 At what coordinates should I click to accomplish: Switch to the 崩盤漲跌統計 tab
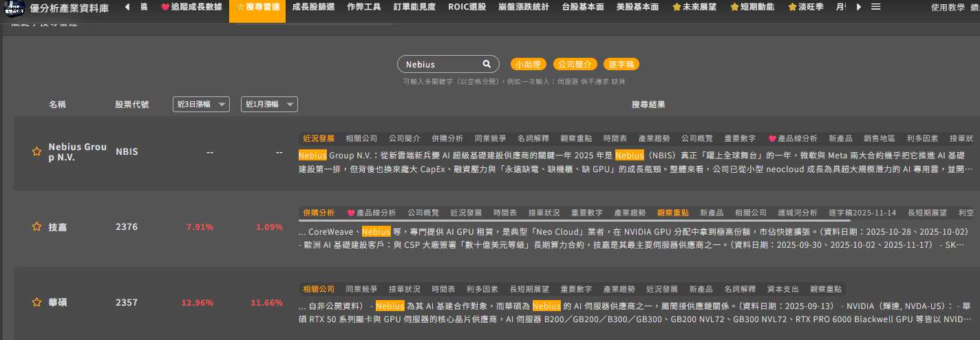[x=525, y=7]
